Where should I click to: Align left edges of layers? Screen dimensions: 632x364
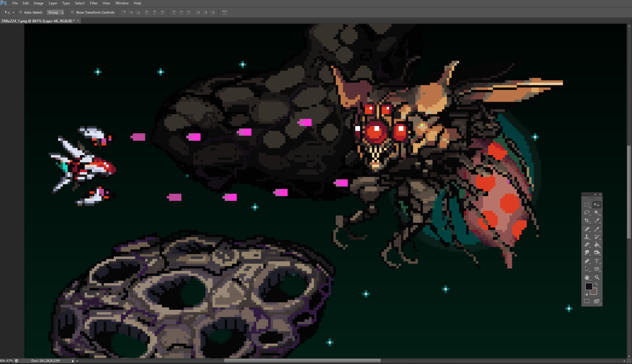coord(147,12)
